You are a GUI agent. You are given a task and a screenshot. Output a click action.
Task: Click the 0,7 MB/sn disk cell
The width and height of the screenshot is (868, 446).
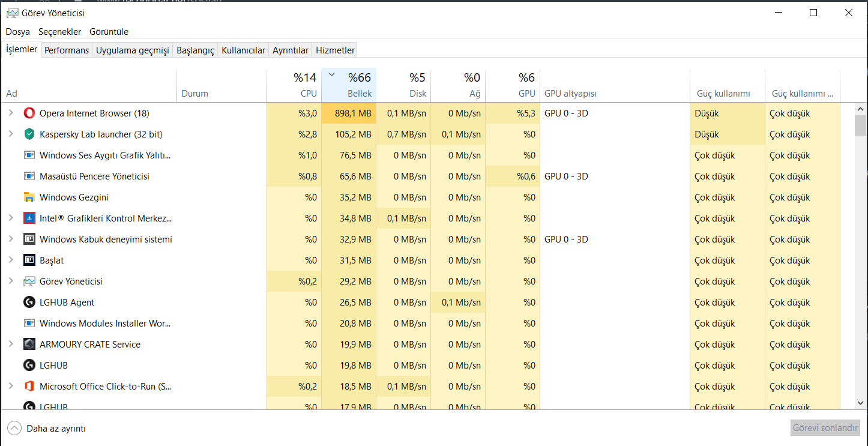404,134
